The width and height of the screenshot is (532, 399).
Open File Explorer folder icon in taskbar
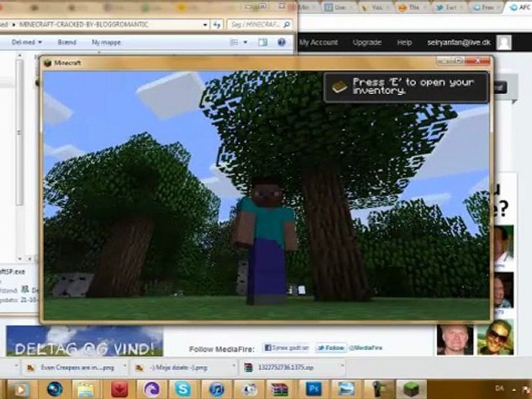click(86, 390)
